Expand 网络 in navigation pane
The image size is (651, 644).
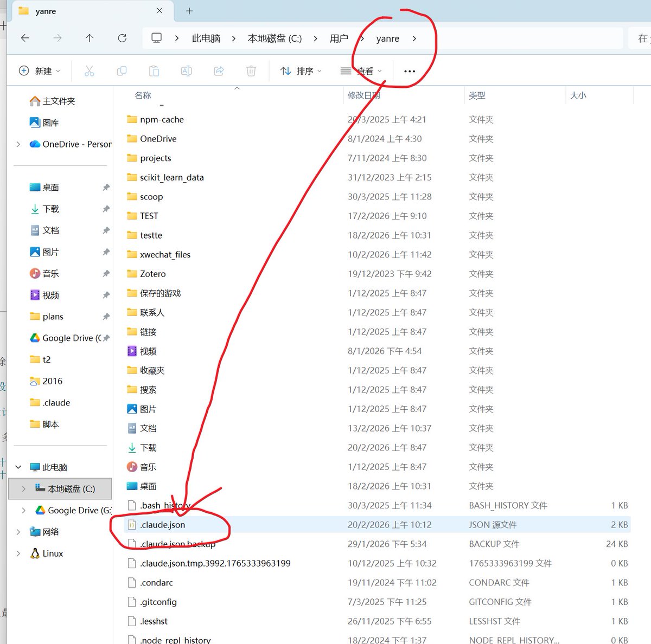[x=18, y=532]
